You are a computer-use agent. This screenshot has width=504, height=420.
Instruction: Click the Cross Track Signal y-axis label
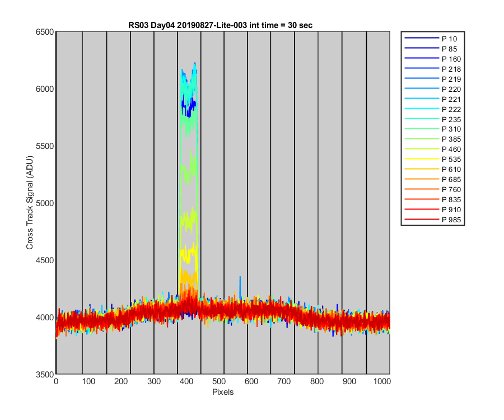(x=30, y=203)
